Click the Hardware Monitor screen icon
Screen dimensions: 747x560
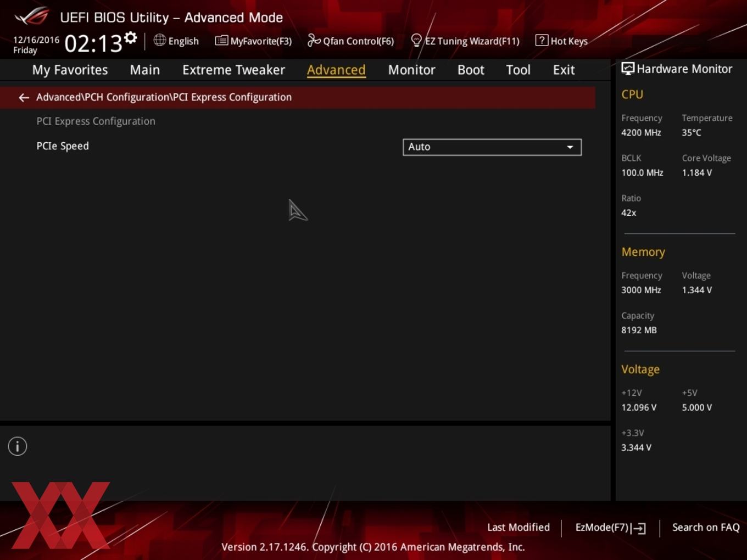628,69
